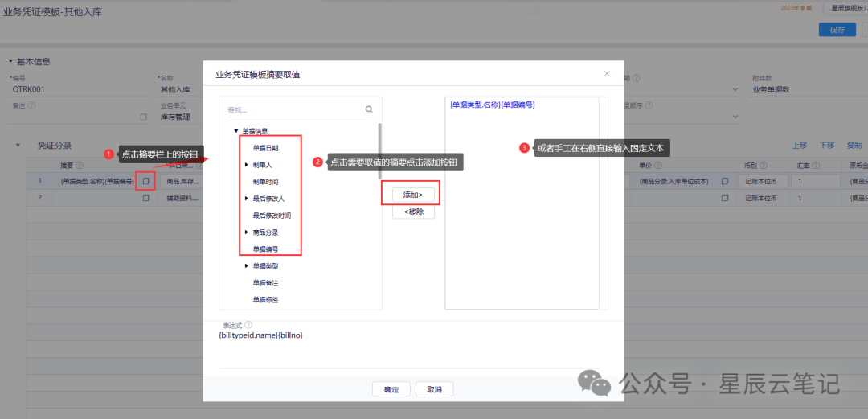The width and height of the screenshot is (868, 419).
Task: Confirm with the 确定 button
Action: [391, 389]
